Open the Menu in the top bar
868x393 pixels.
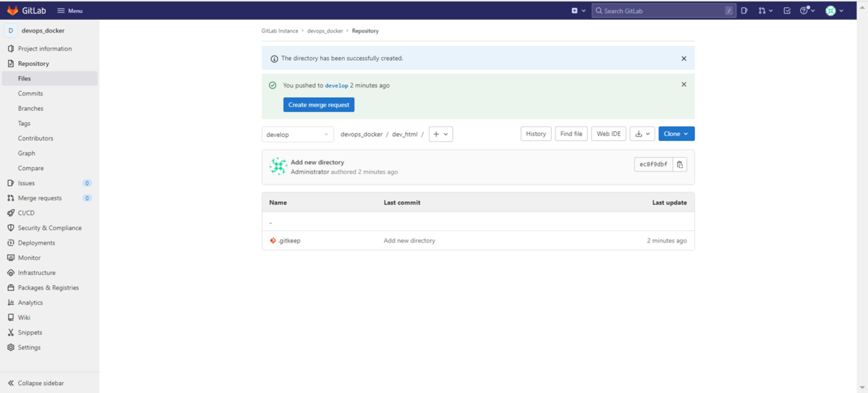(70, 11)
